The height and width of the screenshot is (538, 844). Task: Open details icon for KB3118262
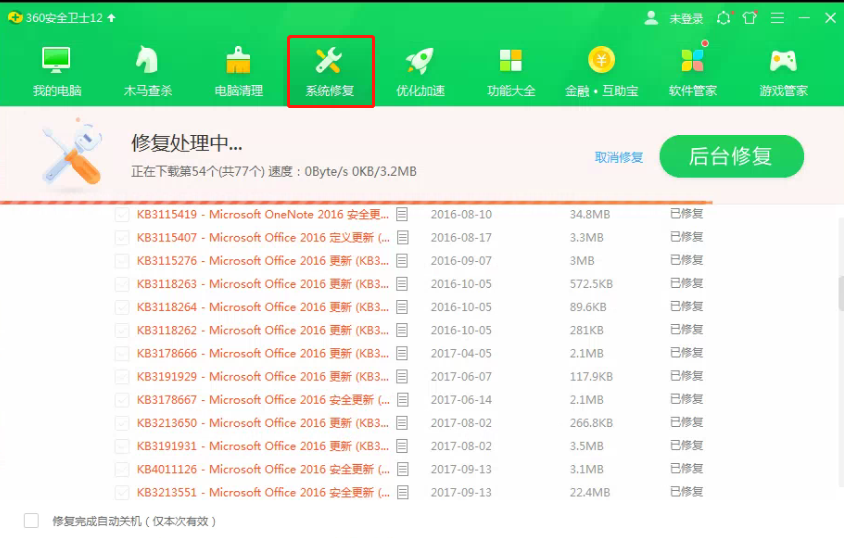click(x=402, y=330)
